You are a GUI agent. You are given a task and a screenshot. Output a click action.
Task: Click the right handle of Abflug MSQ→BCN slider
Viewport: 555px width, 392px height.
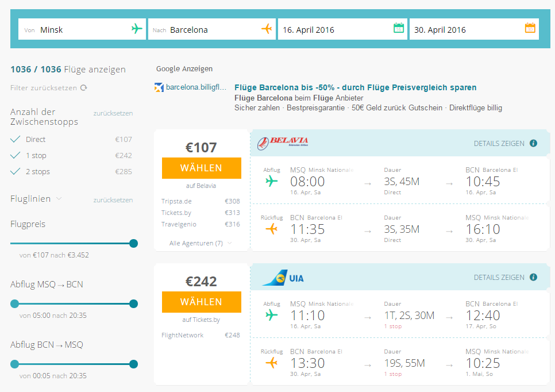133,304
